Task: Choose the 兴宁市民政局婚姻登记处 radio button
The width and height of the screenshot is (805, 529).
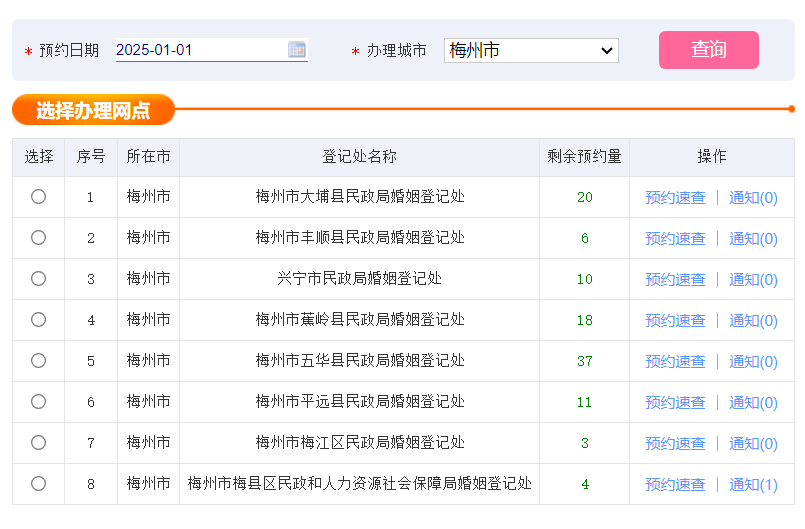Action: 38,279
